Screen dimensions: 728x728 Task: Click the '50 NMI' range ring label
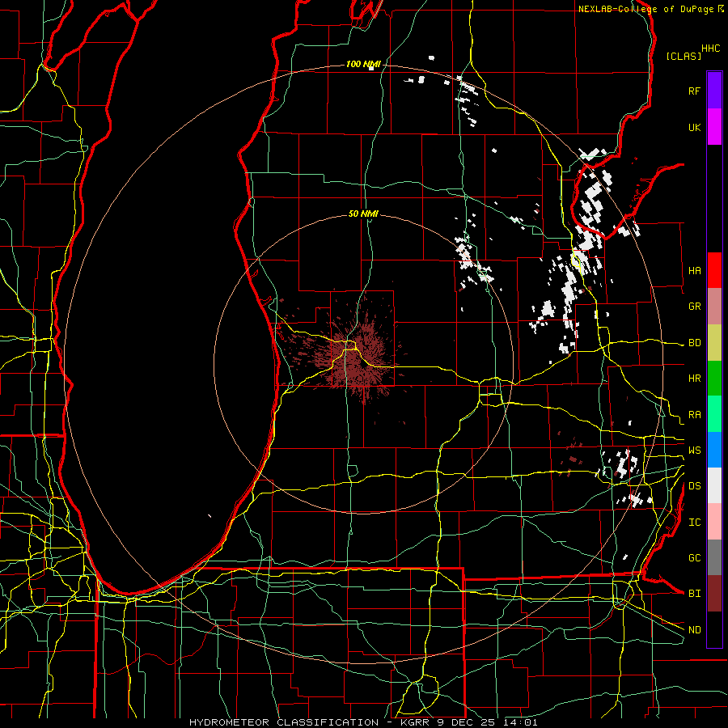click(x=363, y=214)
